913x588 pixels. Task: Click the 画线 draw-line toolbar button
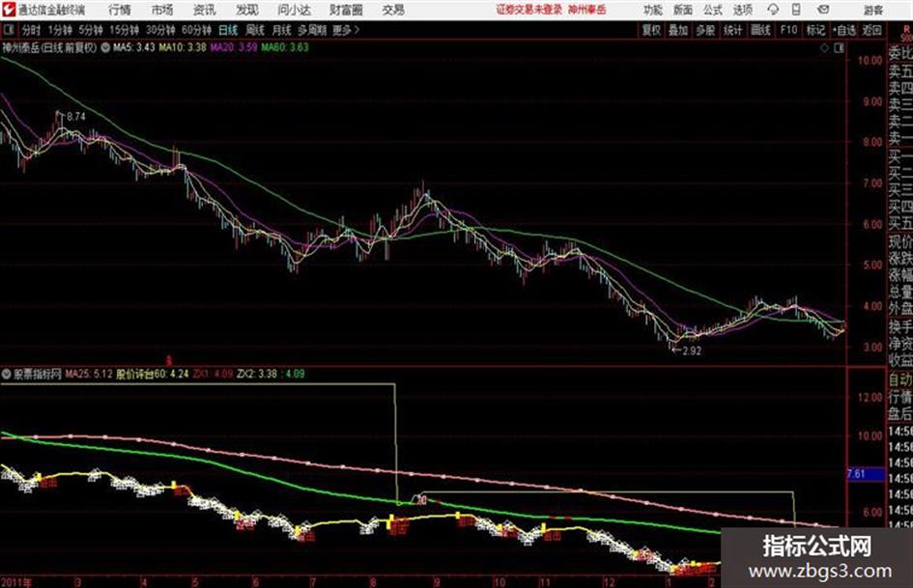click(760, 30)
